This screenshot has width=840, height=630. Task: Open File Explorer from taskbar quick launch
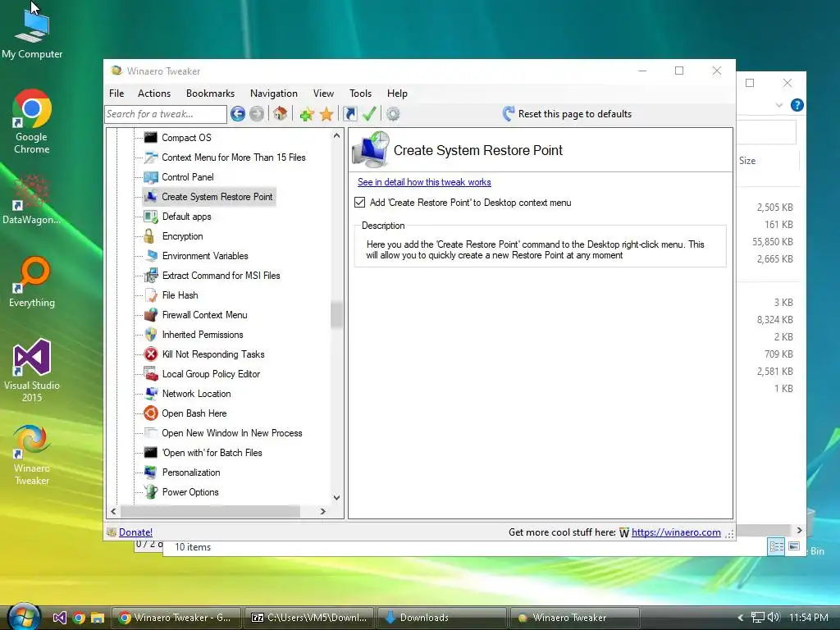pos(98,618)
